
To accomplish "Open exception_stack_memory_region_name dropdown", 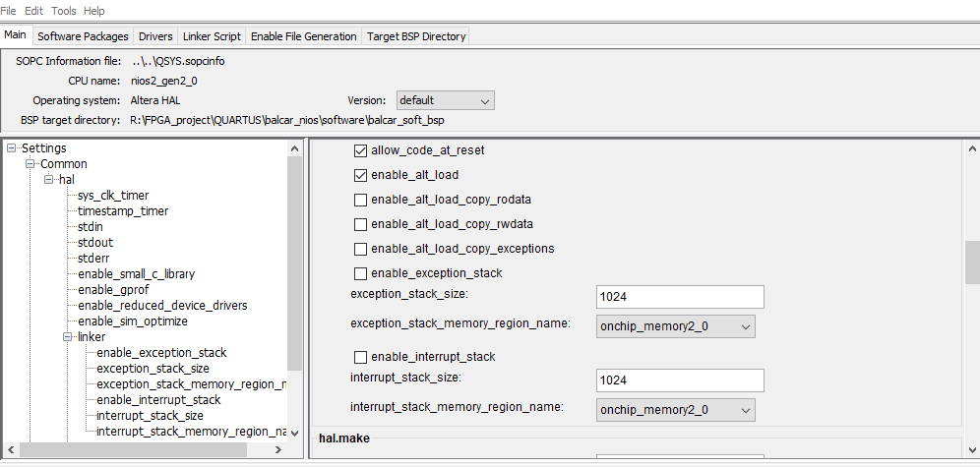I will click(x=675, y=326).
